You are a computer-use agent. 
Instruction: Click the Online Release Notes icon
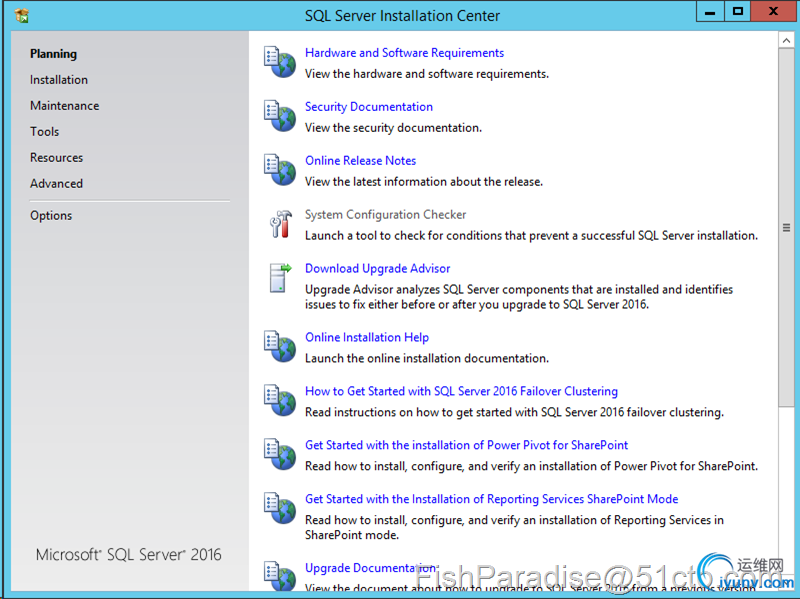click(280, 169)
